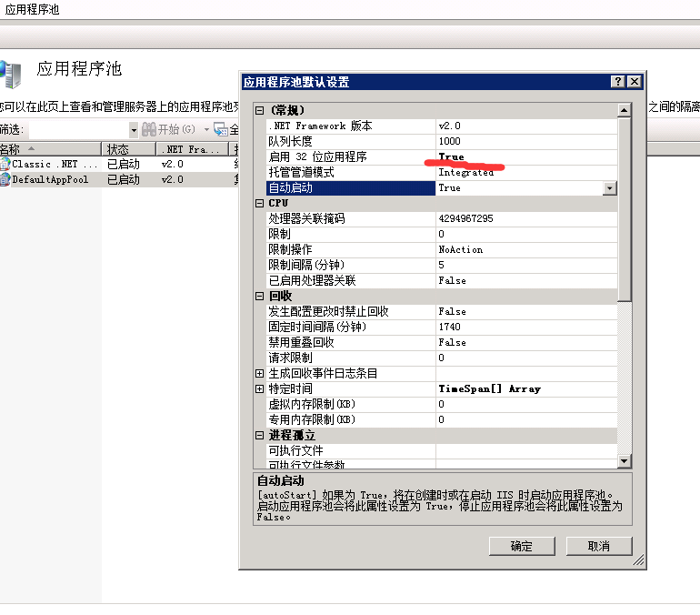The width and height of the screenshot is (700, 615).
Task: Collapse the CPU section
Action: pos(259,204)
